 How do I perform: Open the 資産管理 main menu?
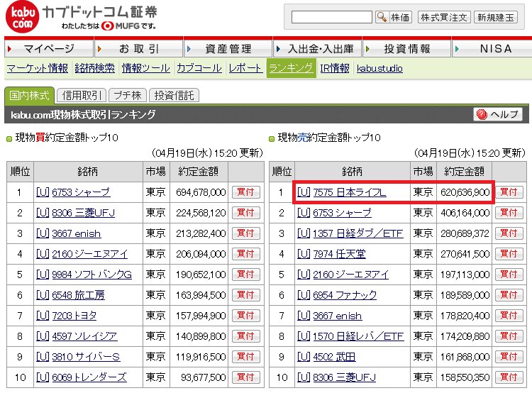(228, 48)
